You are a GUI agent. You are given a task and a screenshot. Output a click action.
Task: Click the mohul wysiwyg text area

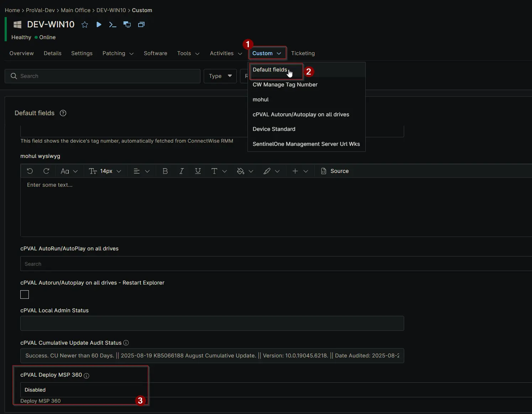[276, 207]
